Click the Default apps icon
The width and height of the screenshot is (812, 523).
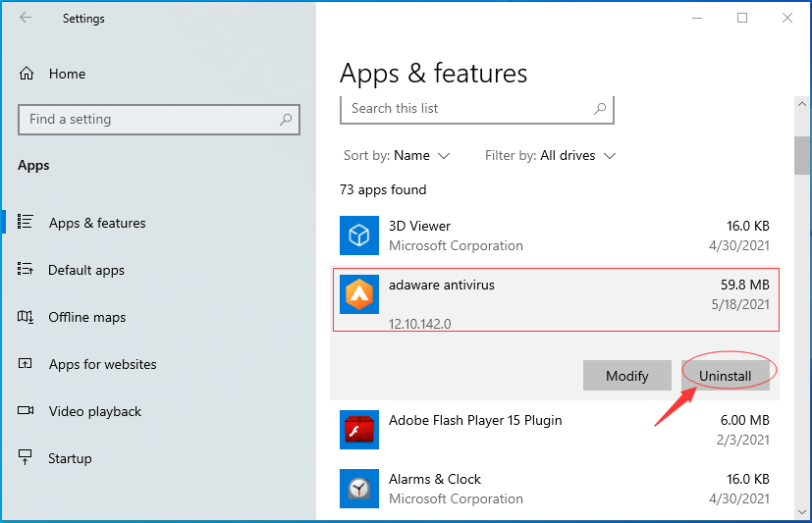(x=25, y=269)
